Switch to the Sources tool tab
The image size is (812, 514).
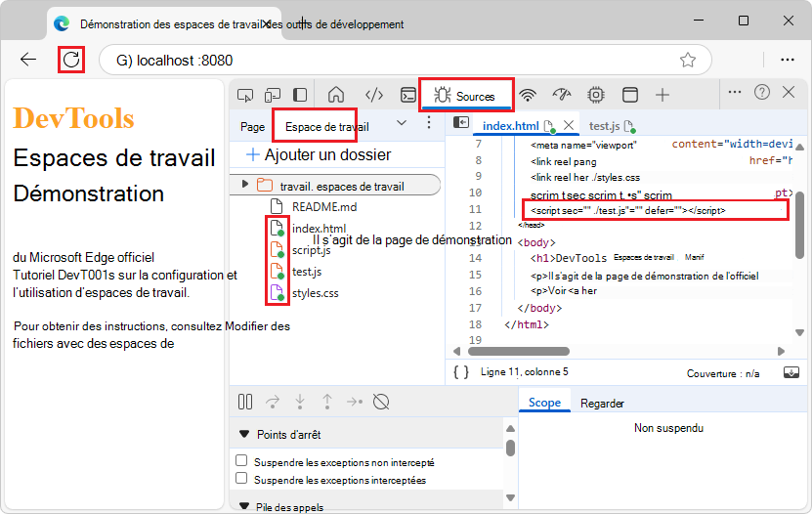tap(466, 96)
